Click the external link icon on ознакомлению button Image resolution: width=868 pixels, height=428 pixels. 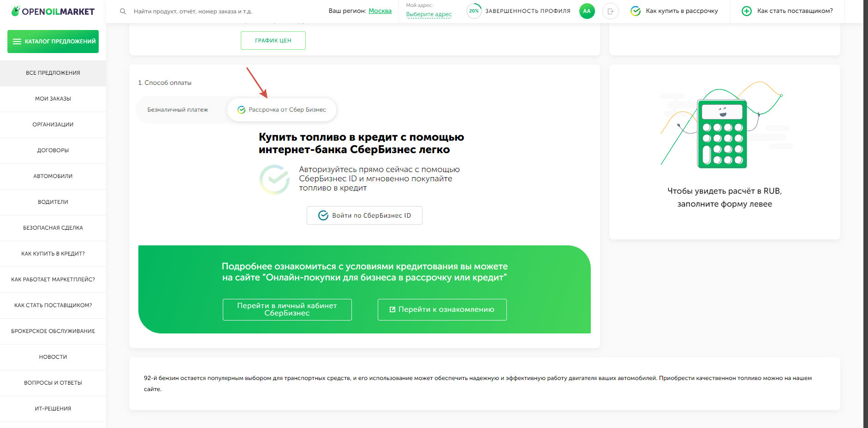[x=392, y=309]
